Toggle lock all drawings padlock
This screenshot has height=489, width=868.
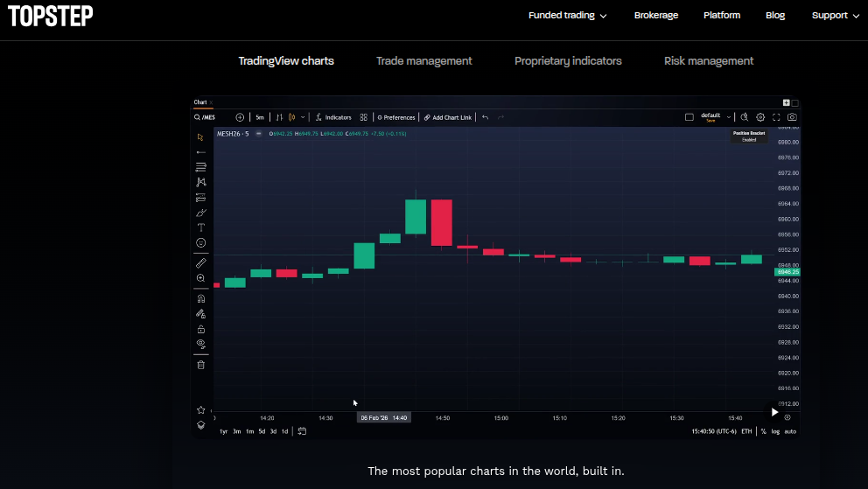[x=201, y=329]
